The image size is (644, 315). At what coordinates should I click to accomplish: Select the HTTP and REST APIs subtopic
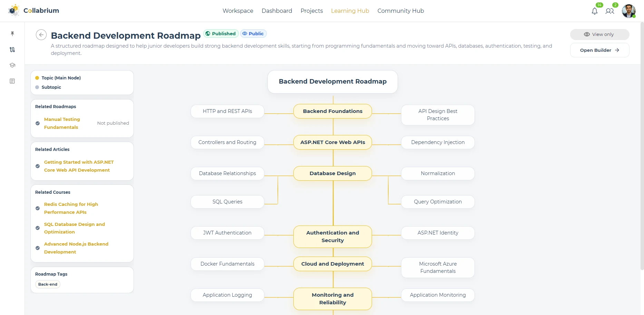[227, 111]
